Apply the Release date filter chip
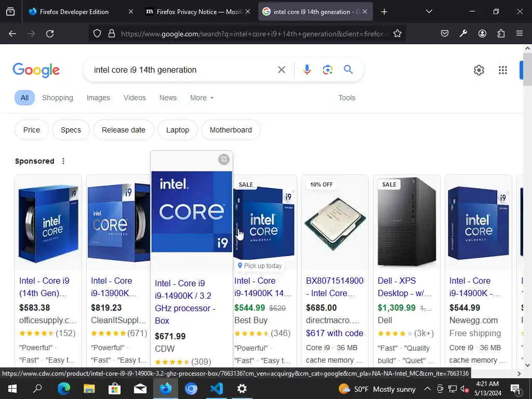Viewport: 532px width, 399px height. click(124, 130)
